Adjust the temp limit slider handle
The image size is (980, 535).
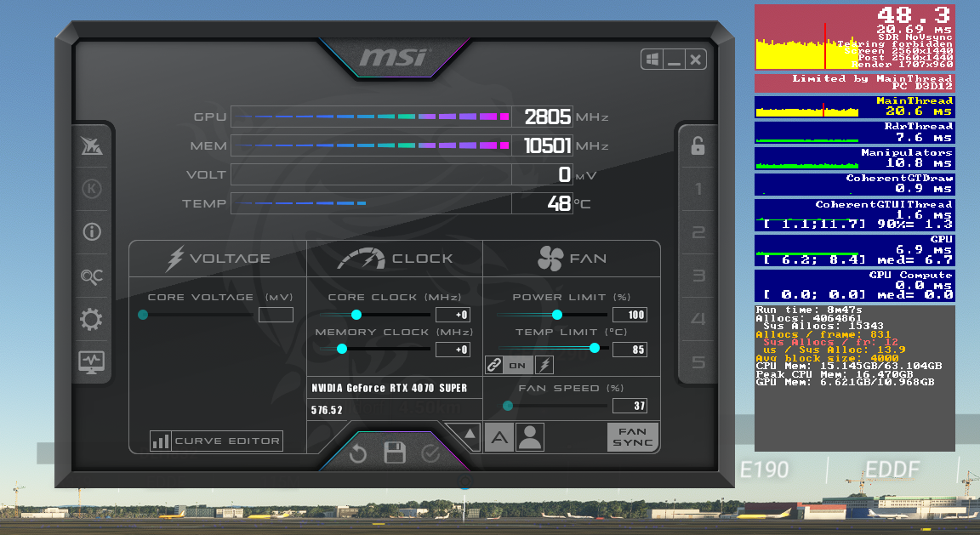tap(595, 348)
